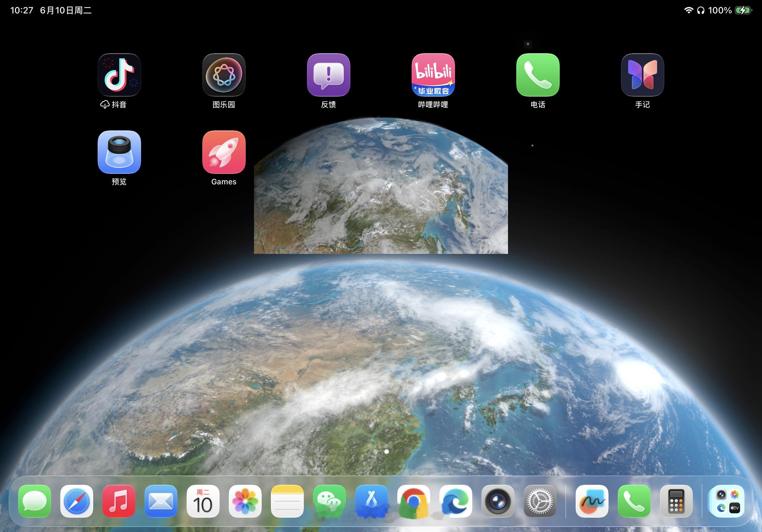Open the Bilibili (哔哩哔哩) app

point(433,75)
